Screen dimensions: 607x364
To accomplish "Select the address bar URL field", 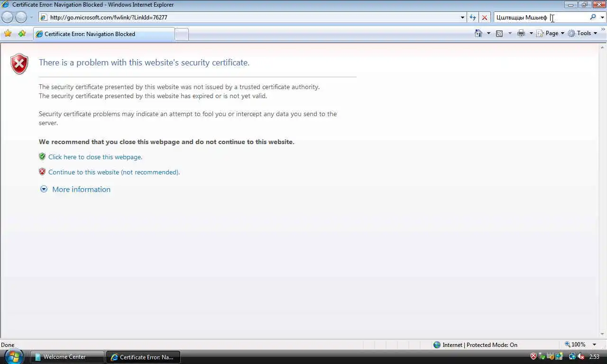I will pos(249,18).
